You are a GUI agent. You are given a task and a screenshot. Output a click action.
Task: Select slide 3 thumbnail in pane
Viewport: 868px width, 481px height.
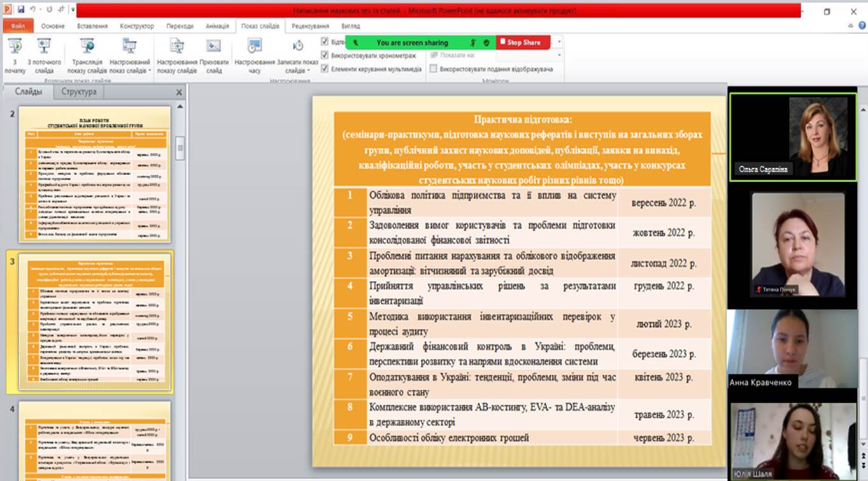94,322
